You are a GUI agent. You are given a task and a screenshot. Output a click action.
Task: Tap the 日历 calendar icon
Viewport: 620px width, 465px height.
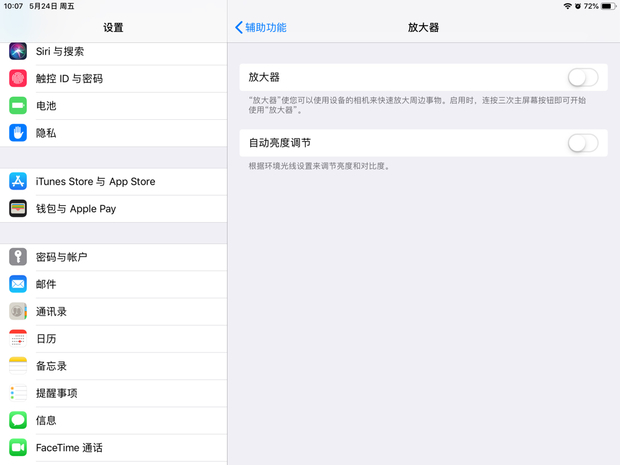18,338
